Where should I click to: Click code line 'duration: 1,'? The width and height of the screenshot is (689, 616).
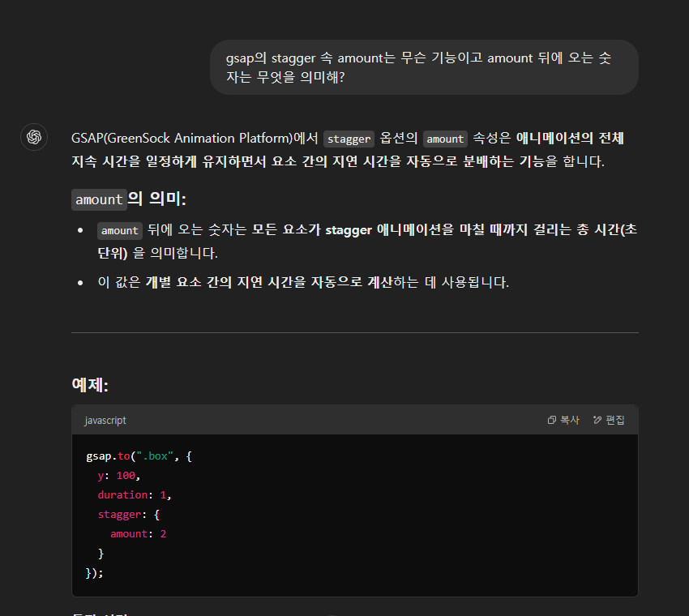(134, 495)
